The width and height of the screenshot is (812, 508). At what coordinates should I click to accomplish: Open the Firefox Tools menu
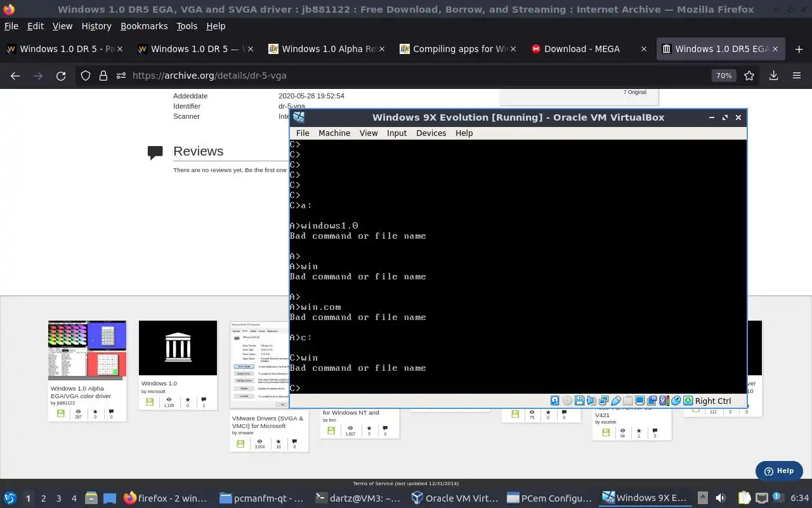tap(187, 26)
